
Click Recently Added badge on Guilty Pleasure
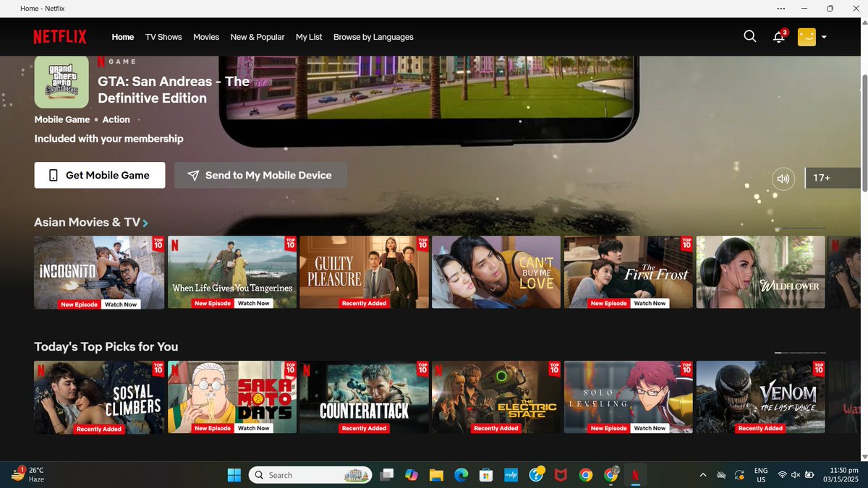click(364, 304)
